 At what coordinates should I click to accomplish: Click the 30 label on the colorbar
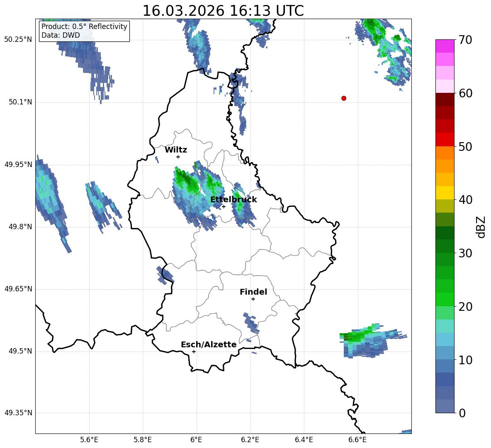click(x=465, y=253)
